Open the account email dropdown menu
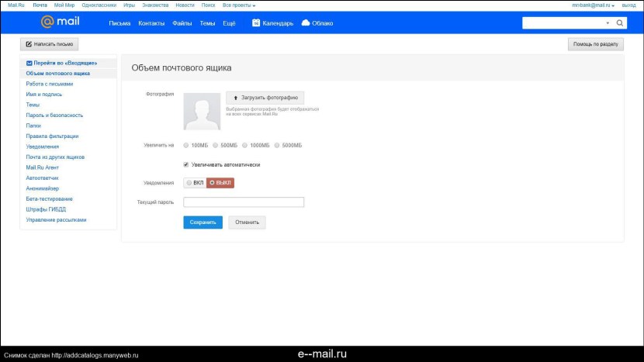Screen dimensions: 644x362 tap(594, 5)
